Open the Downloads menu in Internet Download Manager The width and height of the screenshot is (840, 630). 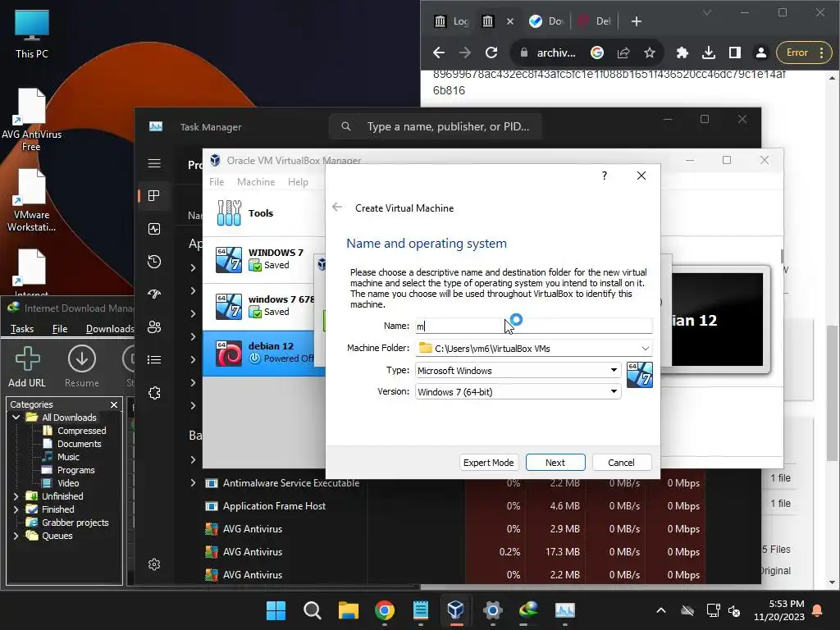click(110, 328)
